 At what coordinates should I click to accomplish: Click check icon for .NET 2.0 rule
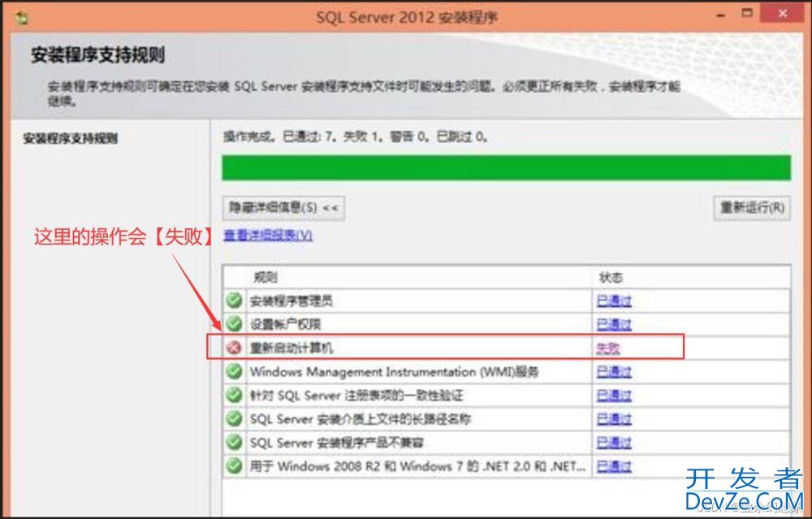tap(235, 466)
